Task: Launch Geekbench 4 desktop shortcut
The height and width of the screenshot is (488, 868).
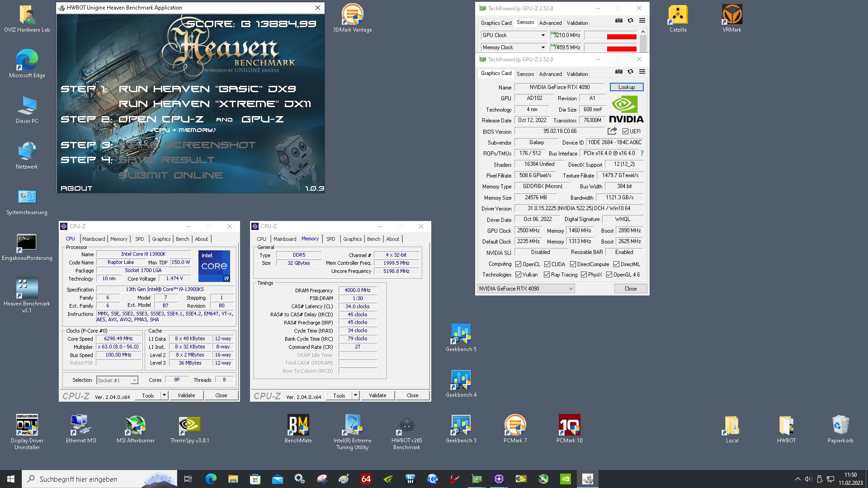Action: (461, 384)
